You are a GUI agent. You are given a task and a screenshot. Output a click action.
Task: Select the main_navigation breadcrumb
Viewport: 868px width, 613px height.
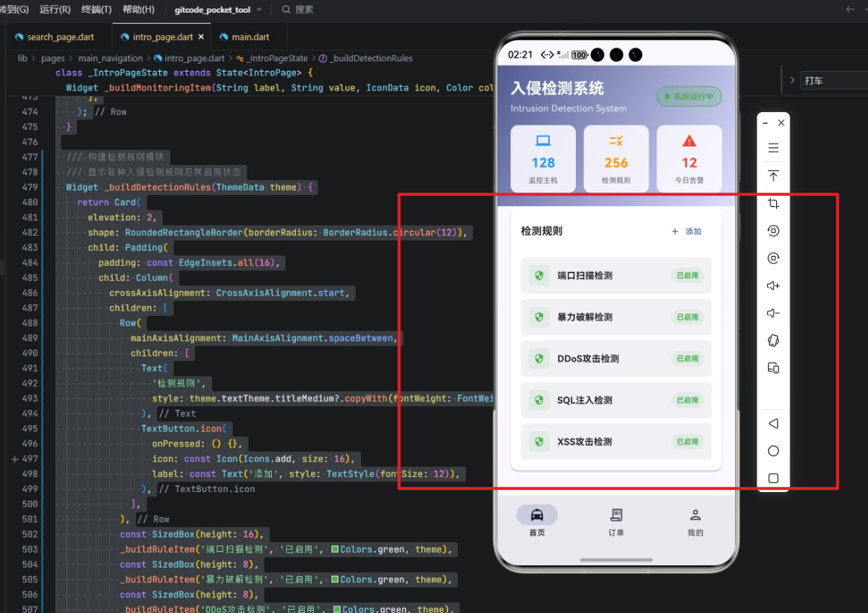click(x=110, y=58)
